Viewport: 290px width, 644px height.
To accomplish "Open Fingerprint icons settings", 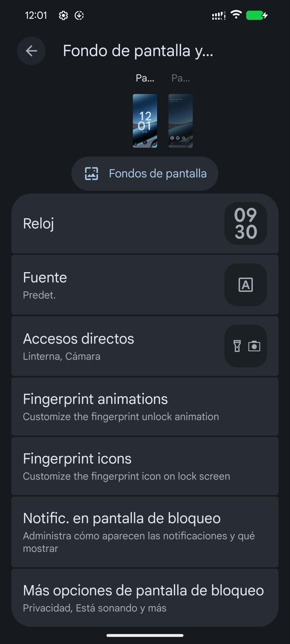I will pyautogui.click(x=145, y=466).
